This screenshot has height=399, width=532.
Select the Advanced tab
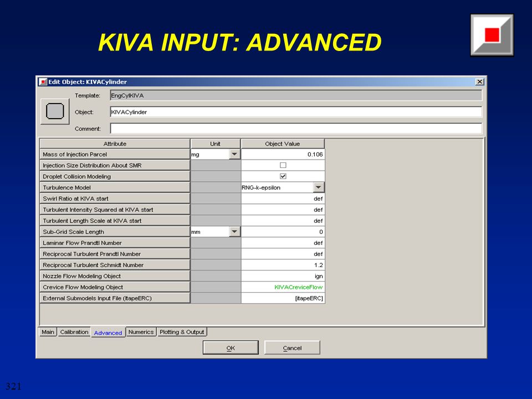click(108, 333)
